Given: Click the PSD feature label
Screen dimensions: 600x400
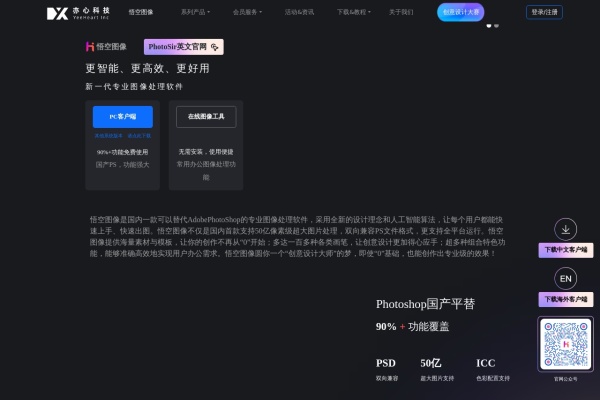Looking at the screenshot, I should coord(386,363).
